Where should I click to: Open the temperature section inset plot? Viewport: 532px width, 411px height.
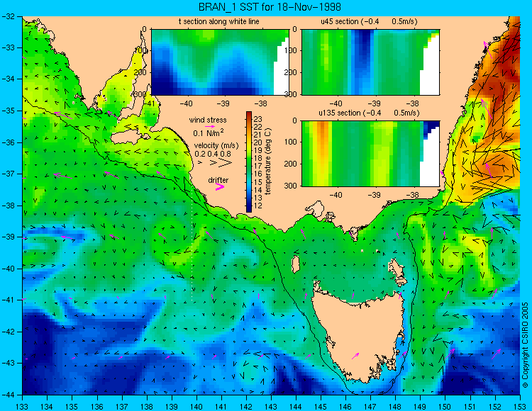(x=220, y=62)
